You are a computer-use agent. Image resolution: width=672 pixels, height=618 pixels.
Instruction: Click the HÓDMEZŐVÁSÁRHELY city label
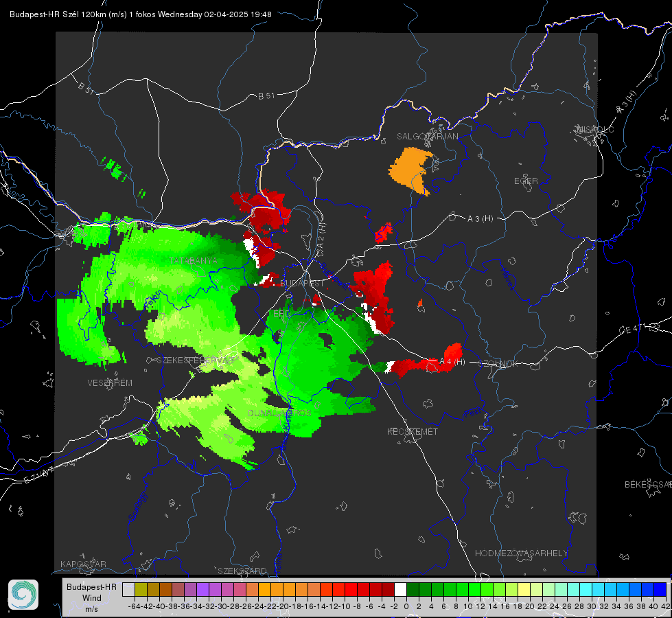tap(521, 553)
